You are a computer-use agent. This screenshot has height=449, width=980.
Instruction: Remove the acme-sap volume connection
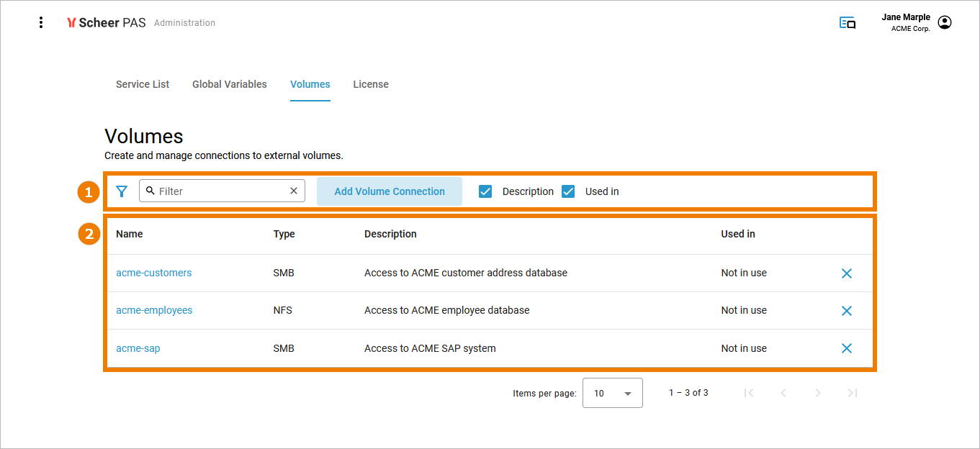coord(847,348)
